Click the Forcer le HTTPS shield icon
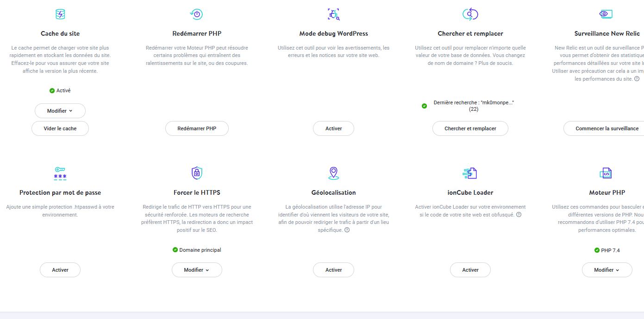 pos(197,173)
